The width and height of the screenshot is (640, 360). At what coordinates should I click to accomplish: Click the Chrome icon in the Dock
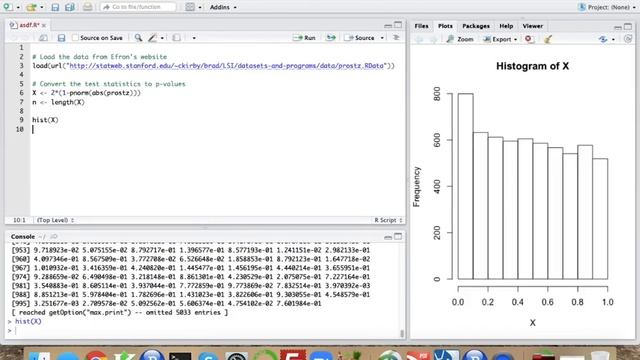coord(96,356)
